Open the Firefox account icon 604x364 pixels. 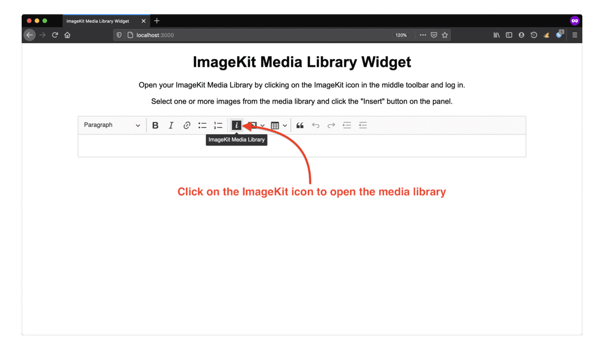(x=521, y=35)
